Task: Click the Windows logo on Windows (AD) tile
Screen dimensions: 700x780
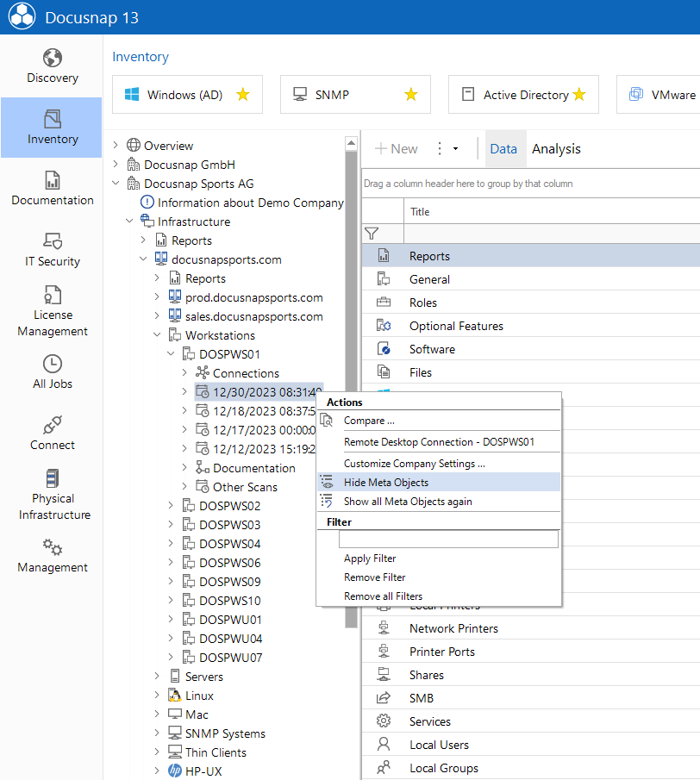Action: tap(131, 95)
